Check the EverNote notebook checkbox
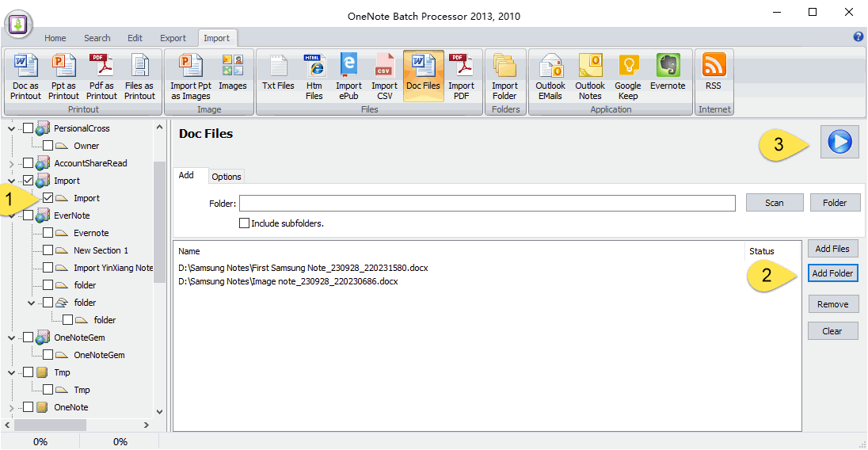Viewport: 868px width, 450px height. 29,215
